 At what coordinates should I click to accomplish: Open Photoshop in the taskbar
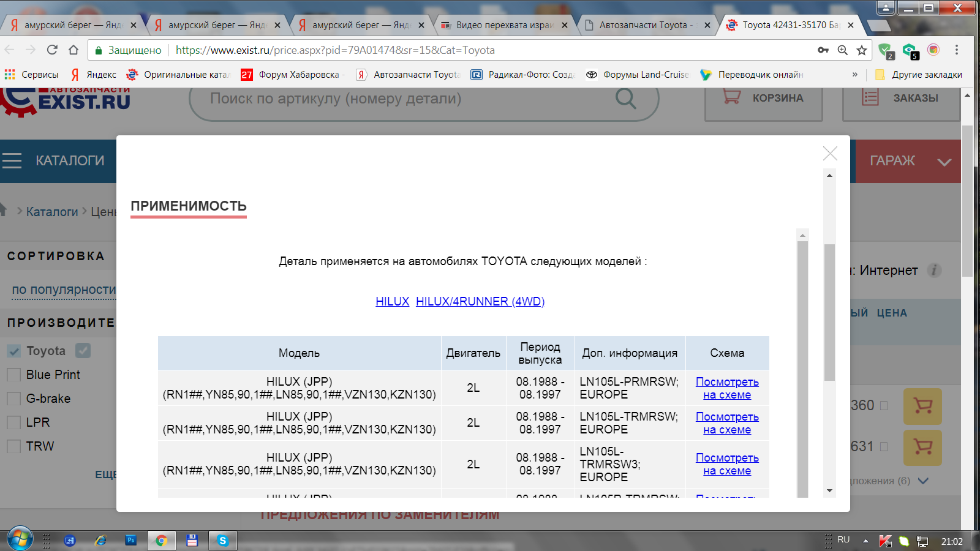tap(130, 540)
